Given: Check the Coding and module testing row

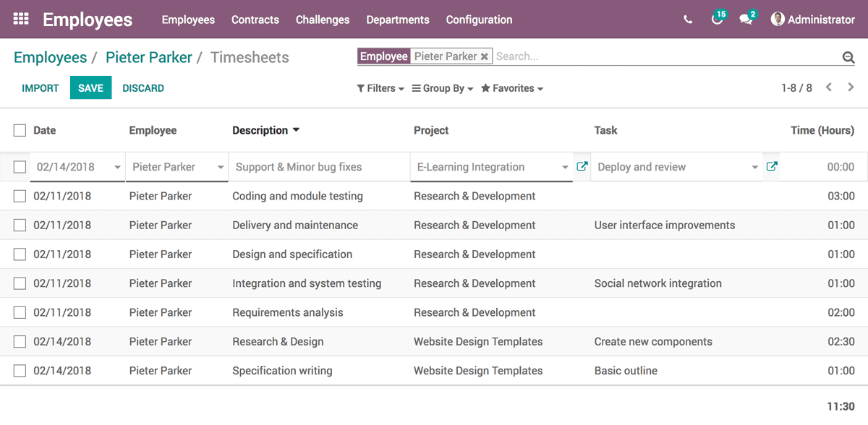Looking at the screenshot, I should point(20,196).
